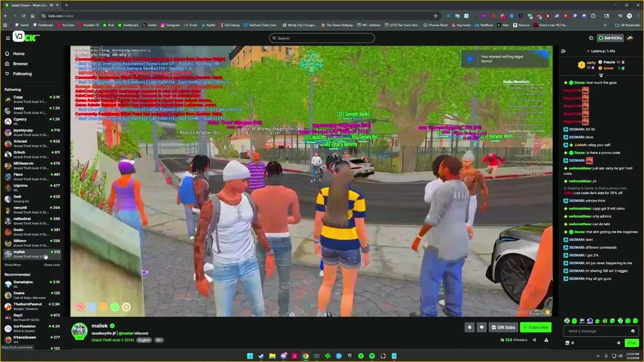
Task: Click the Get KICKs button
Action: click(610, 38)
